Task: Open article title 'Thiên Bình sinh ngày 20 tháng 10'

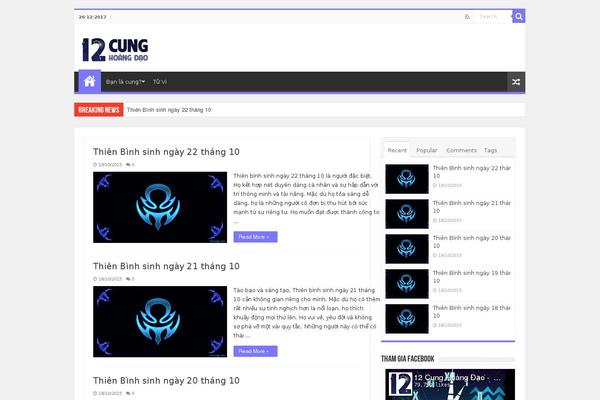Action: tap(166, 381)
